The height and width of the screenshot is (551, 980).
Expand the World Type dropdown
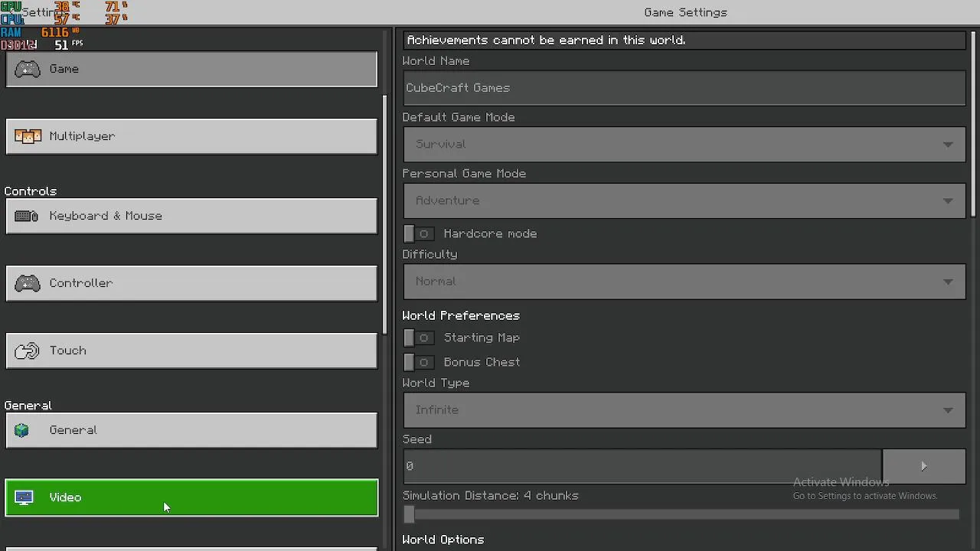pos(684,410)
